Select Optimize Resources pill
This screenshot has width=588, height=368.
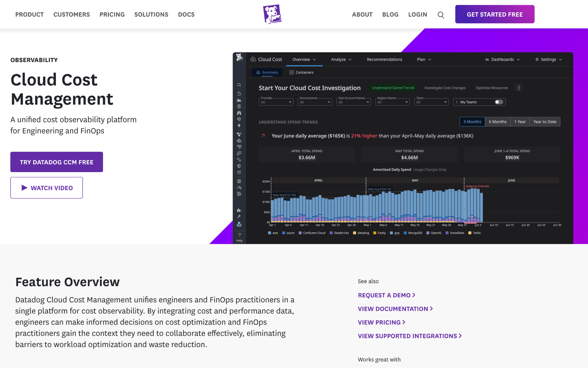click(x=492, y=88)
